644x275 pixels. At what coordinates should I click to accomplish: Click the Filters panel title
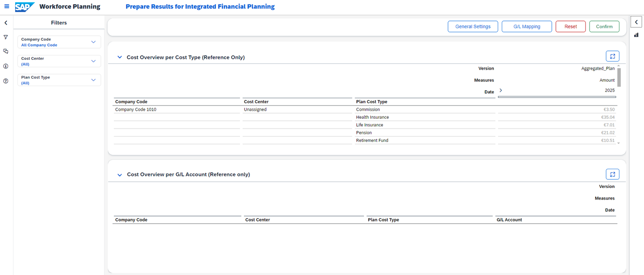coord(59,23)
